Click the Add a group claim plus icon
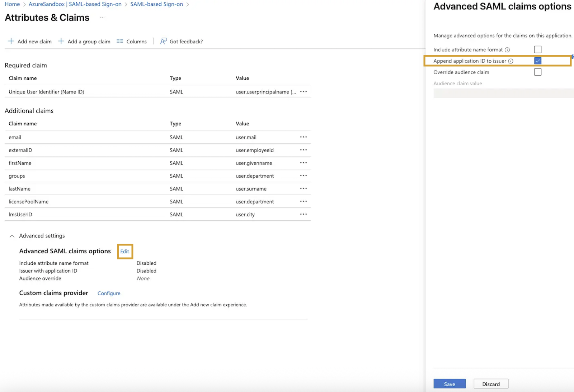The height and width of the screenshot is (392, 574). (x=61, y=41)
